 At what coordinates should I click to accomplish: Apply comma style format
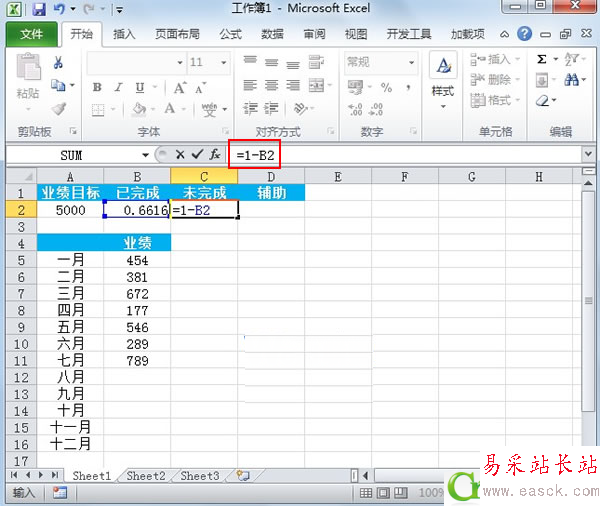(x=408, y=88)
